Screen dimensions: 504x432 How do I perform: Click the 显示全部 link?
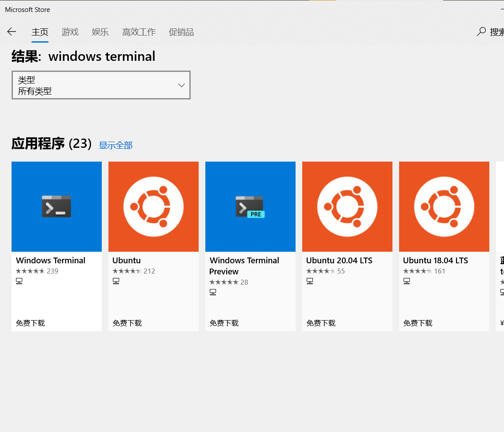[116, 145]
